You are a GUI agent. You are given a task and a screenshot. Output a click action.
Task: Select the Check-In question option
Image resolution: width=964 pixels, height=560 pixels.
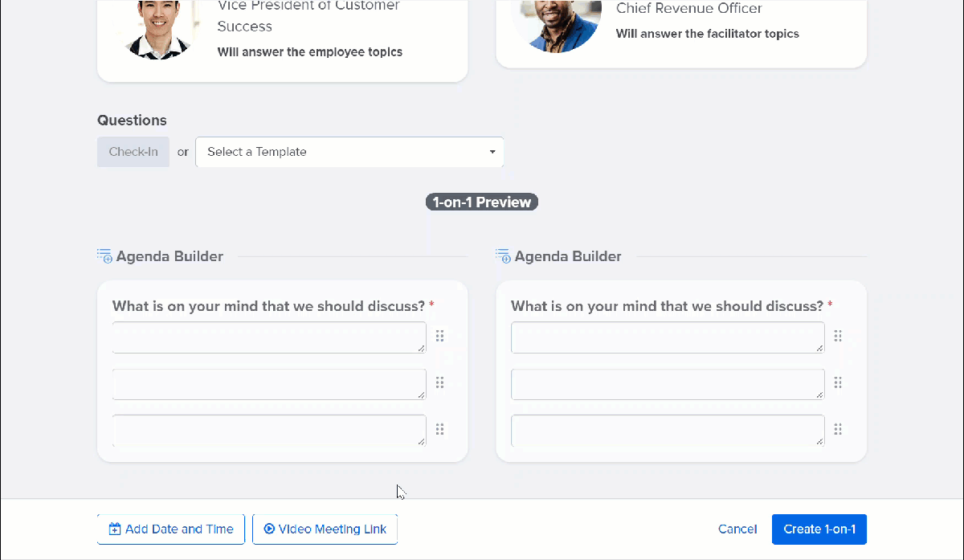pyautogui.click(x=133, y=152)
